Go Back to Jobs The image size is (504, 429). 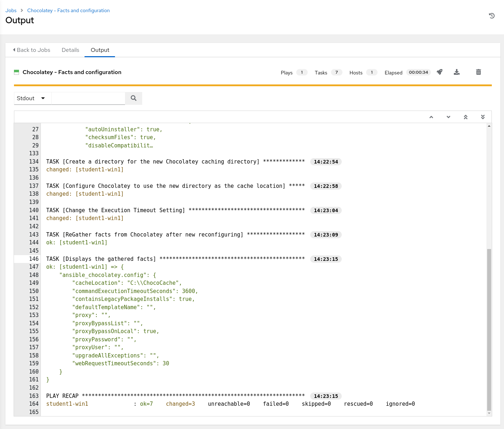32,50
